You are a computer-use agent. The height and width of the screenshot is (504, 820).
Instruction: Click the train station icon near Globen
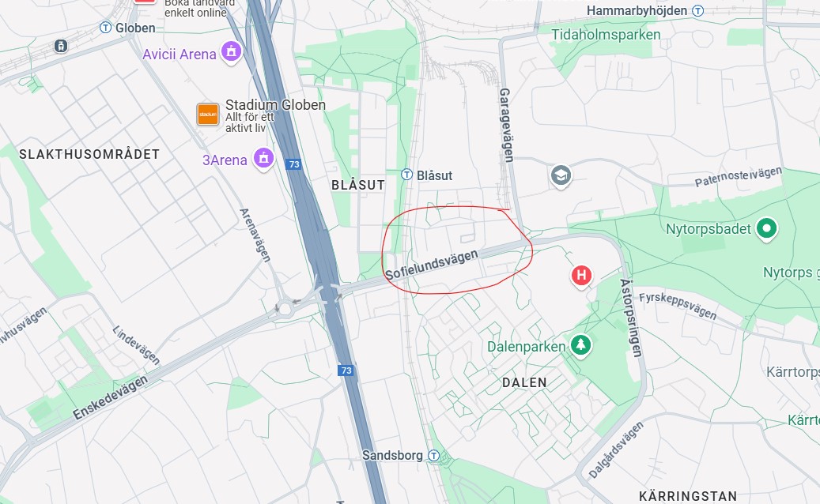[61, 46]
